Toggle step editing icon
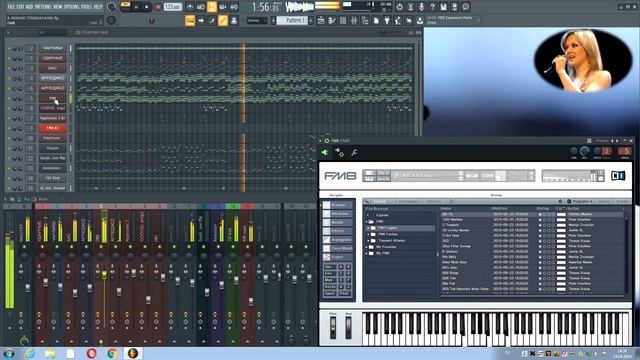This screenshot has height=360, width=640. point(212,20)
